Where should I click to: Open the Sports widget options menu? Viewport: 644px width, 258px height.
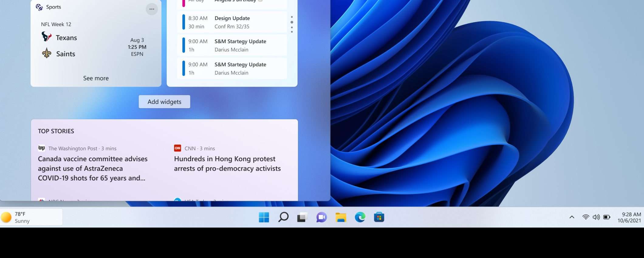(x=152, y=9)
